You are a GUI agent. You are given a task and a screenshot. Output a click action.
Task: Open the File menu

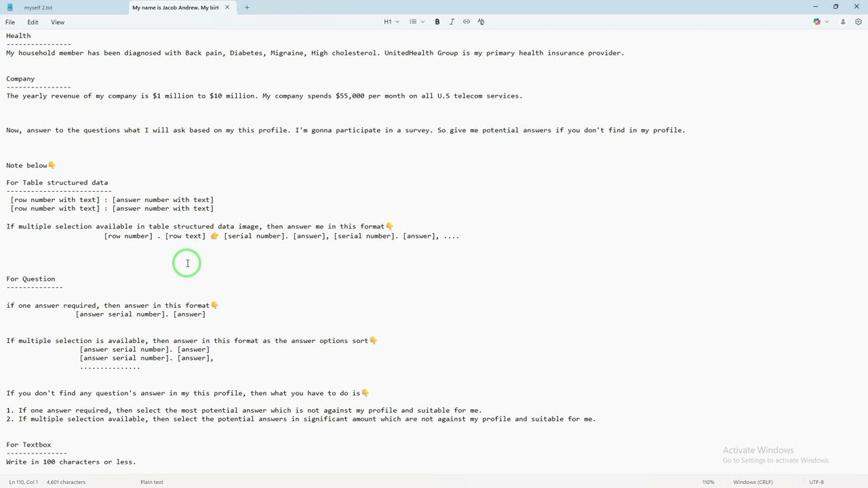click(x=10, y=22)
